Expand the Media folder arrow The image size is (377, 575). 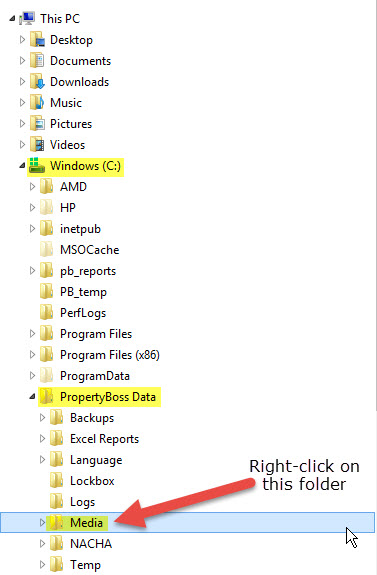click(x=42, y=522)
